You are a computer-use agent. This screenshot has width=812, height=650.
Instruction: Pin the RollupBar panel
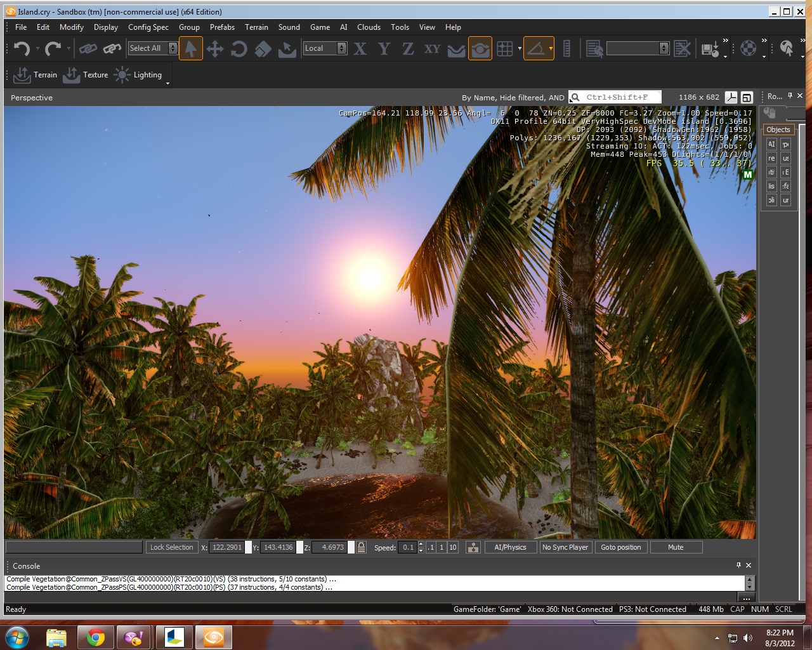click(790, 96)
